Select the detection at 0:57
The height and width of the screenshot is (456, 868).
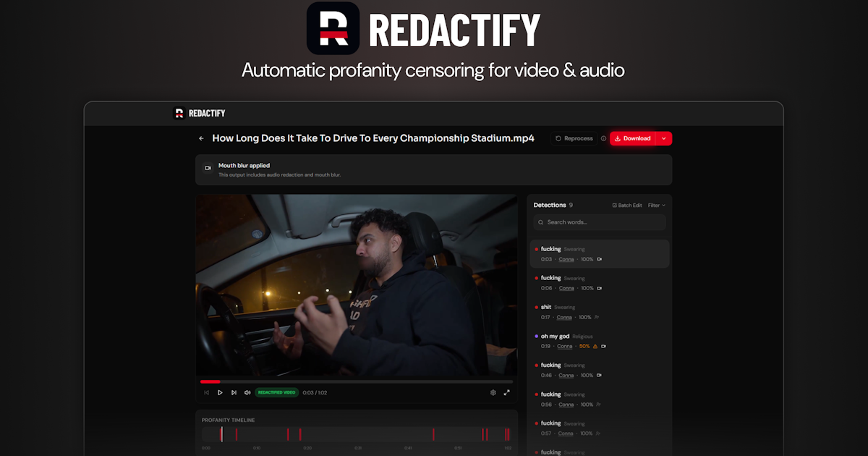[x=600, y=428]
